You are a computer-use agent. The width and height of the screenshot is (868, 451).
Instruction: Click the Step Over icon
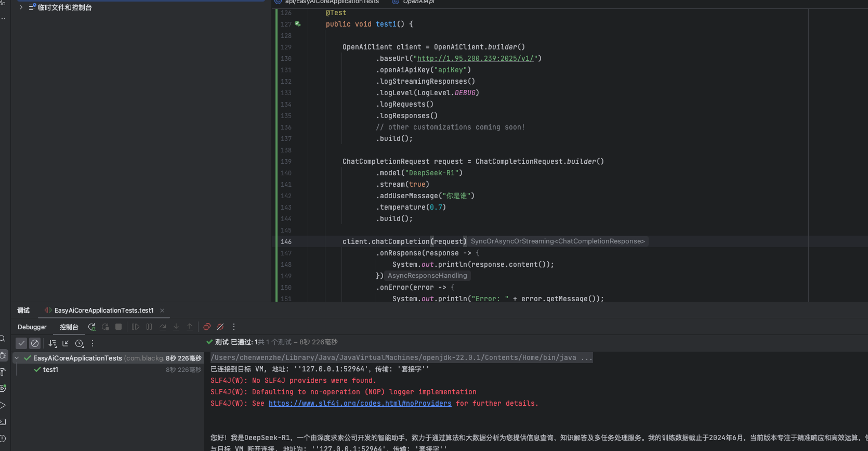pyautogui.click(x=163, y=327)
